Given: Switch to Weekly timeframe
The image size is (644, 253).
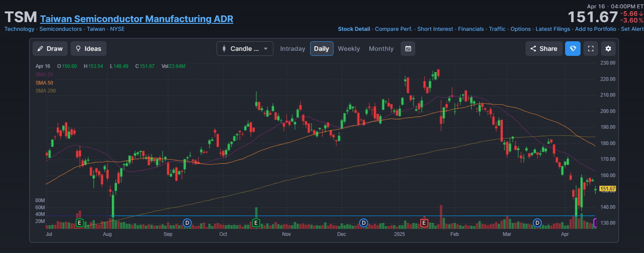Looking at the screenshot, I should [349, 49].
